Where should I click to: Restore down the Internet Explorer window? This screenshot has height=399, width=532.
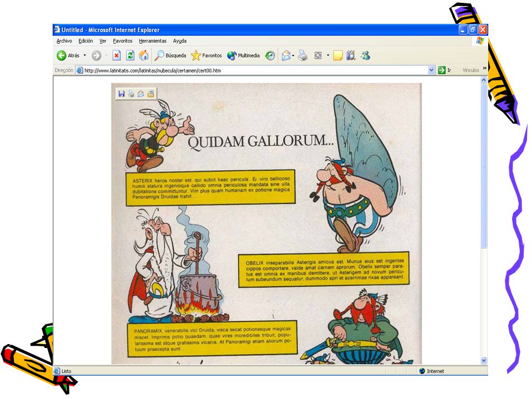click(473, 30)
